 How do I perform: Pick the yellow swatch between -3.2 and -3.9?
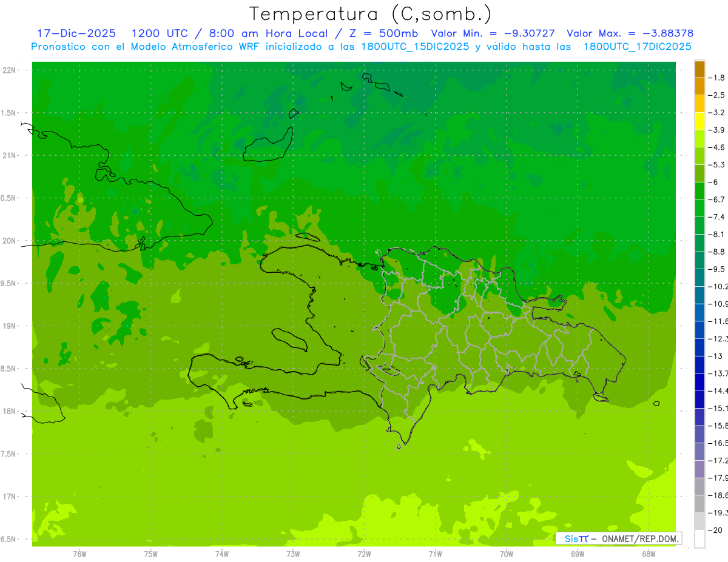tap(699, 121)
